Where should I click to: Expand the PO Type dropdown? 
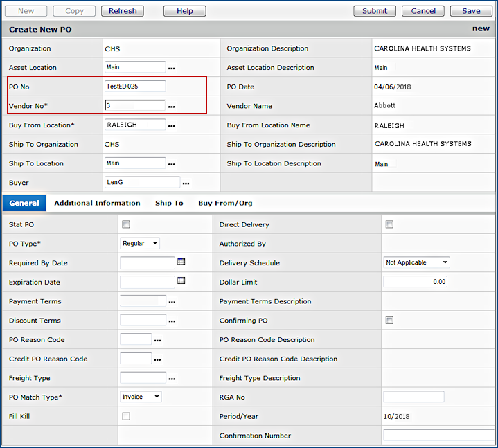tap(140, 243)
